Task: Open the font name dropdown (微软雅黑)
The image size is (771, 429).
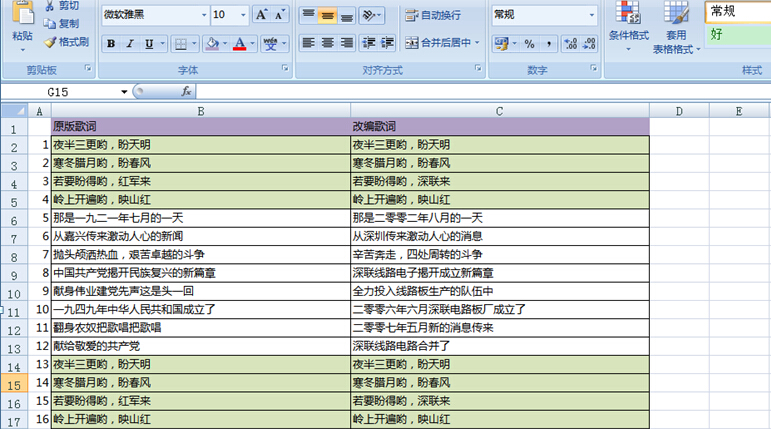Action: (x=203, y=15)
